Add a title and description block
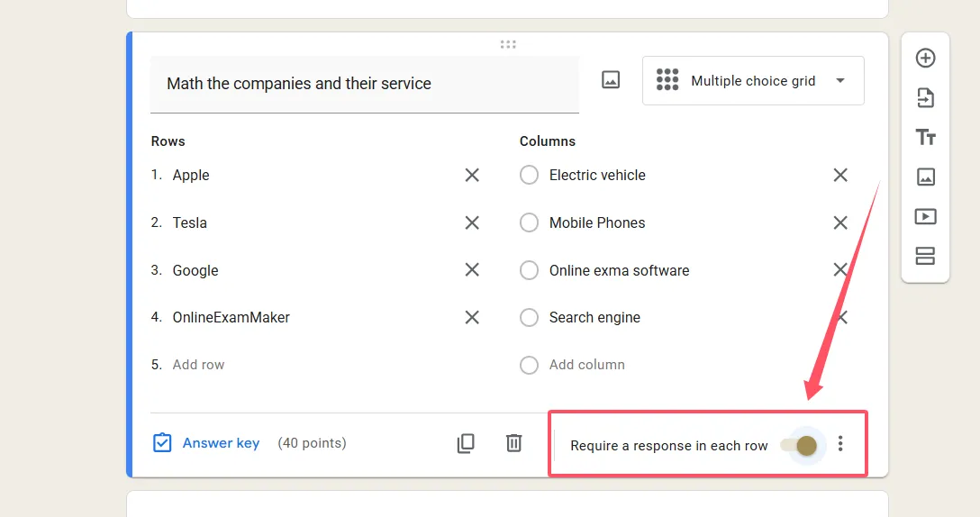 click(x=925, y=138)
